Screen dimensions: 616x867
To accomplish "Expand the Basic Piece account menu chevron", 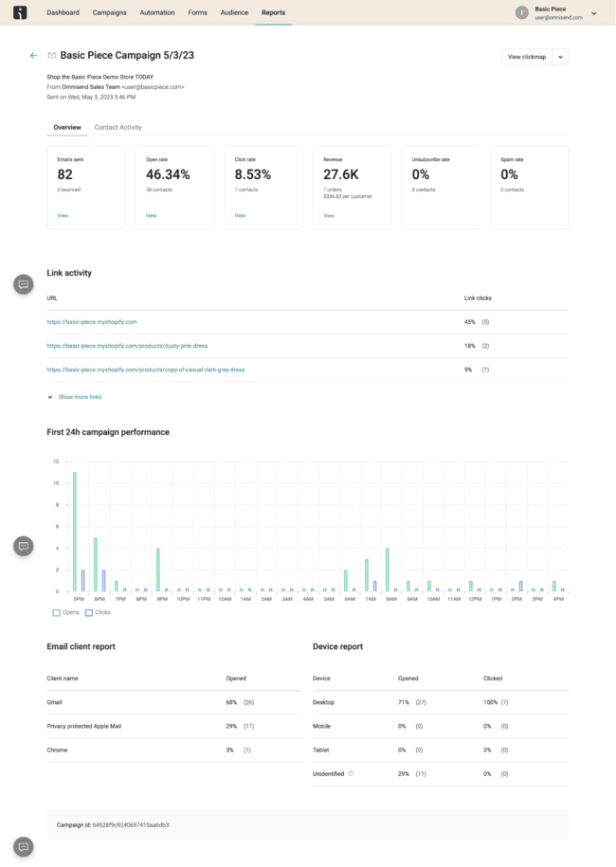I will coord(594,13).
